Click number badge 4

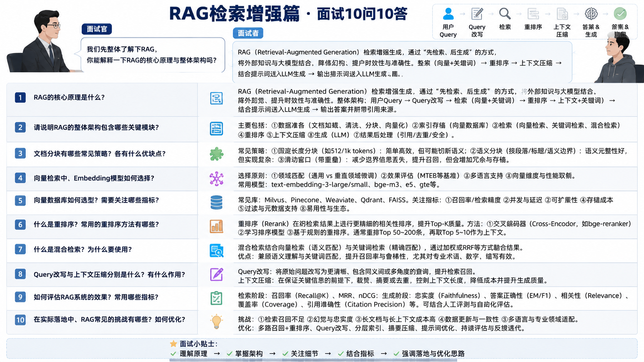click(20, 178)
